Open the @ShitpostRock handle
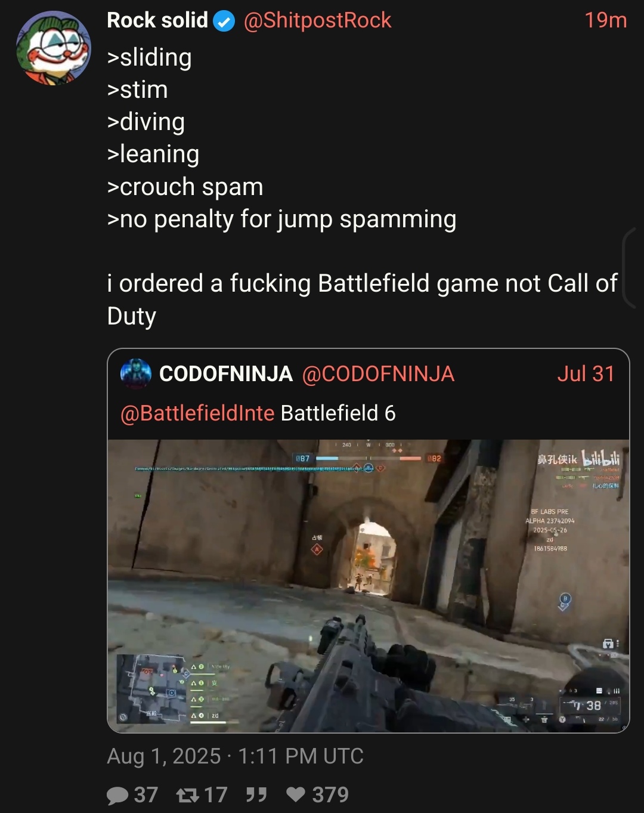Image resolution: width=644 pixels, height=813 pixels. pyautogui.click(x=317, y=20)
